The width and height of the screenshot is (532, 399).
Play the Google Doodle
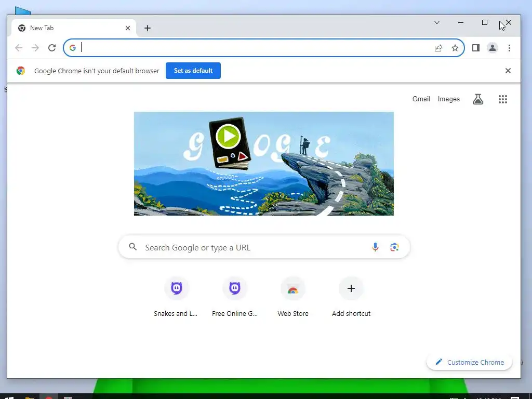pos(228,137)
